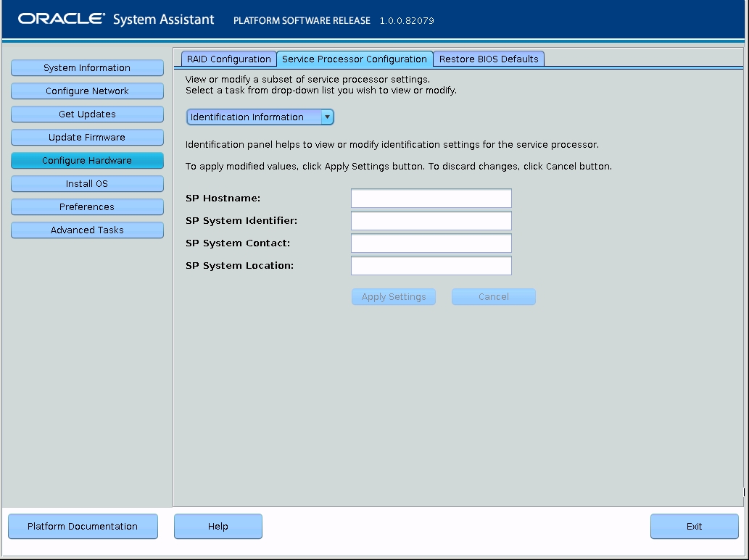The image size is (749, 560).
Task: Click the release number 1.0.0.82079
Action: [x=407, y=20]
